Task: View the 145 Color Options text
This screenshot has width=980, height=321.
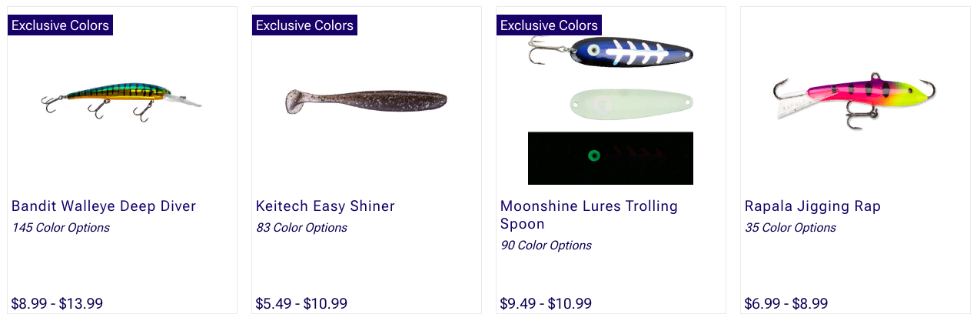Action: click(61, 228)
